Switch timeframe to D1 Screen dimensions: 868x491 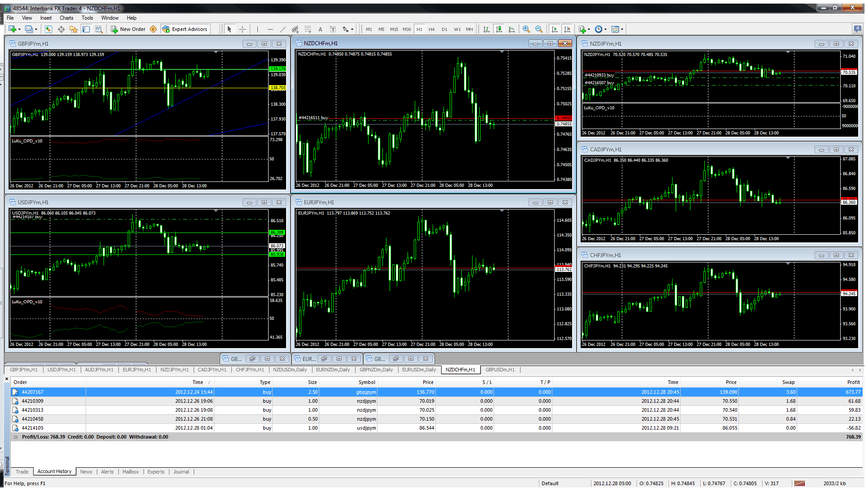point(444,29)
